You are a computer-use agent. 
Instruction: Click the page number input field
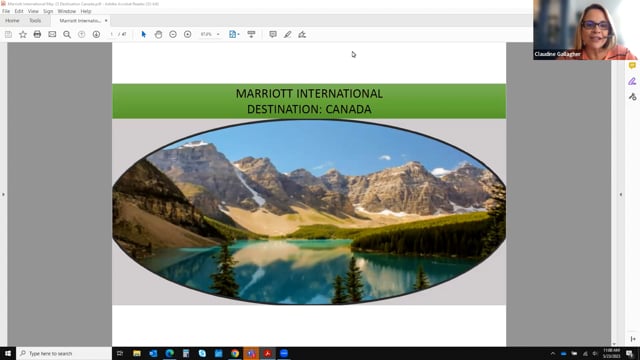click(111, 34)
